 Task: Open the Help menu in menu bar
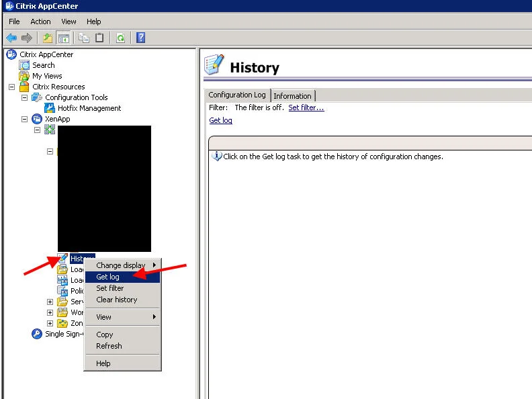pos(93,21)
